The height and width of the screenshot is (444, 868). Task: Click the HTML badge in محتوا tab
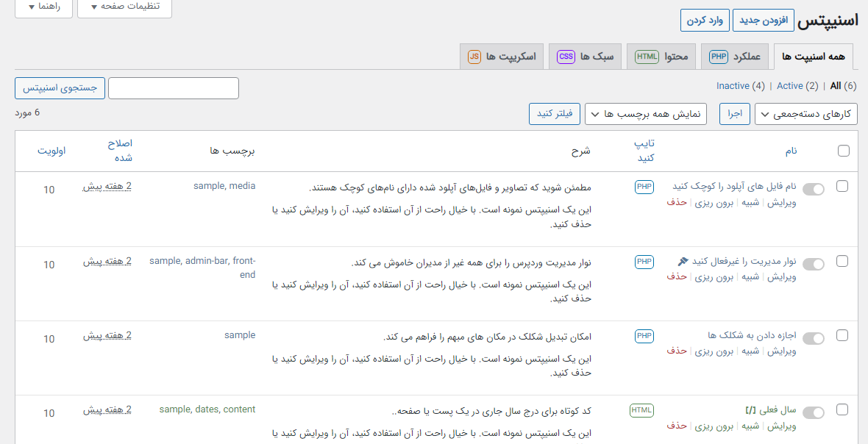point(647,57)
